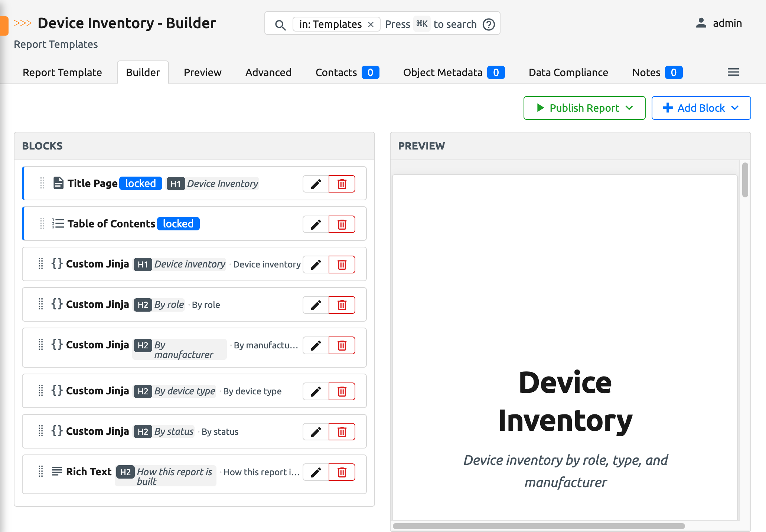
Task: Open the hamburger tab overflow menu
Action: coord(733,72)
